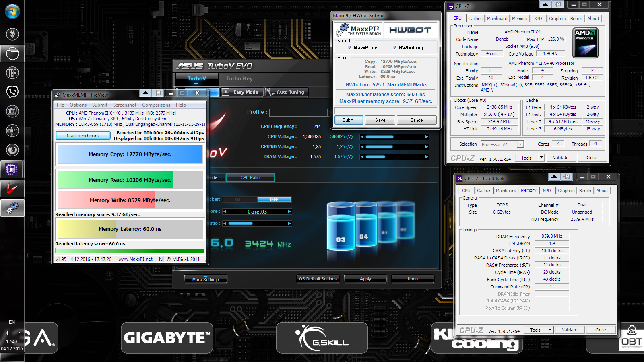Image resolution: width=644 pixels, height=362 pixels.
Task: Launch the TEA taskbar icon
Action: coord(12,72)
